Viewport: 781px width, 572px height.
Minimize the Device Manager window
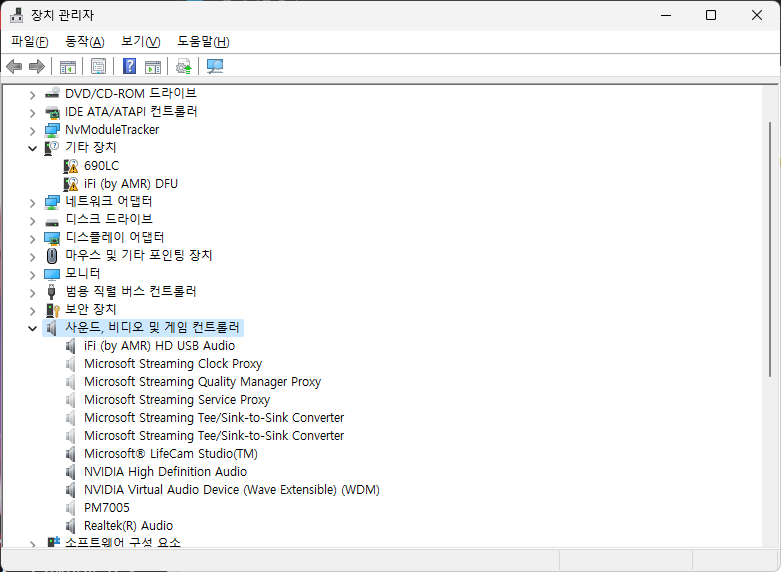click(x=666, y=15)
